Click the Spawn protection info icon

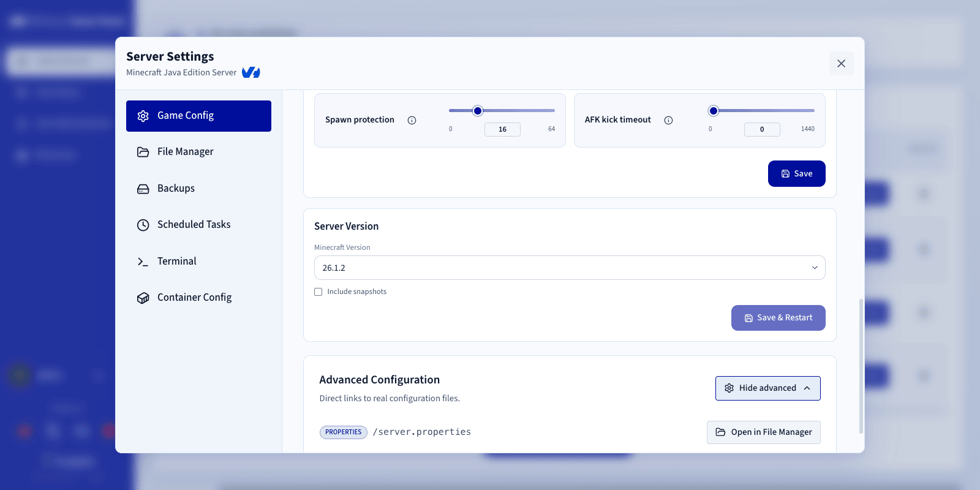412,120
